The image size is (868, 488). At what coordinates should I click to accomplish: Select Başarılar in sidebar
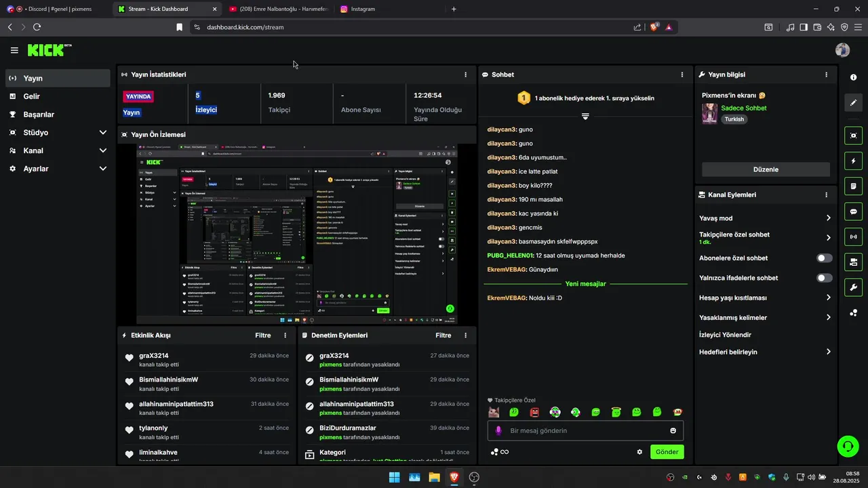coord(58,115)
